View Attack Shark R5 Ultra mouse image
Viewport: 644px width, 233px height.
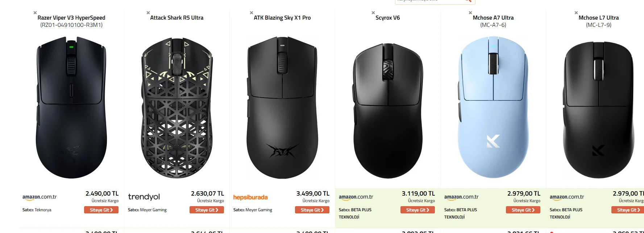177,108
